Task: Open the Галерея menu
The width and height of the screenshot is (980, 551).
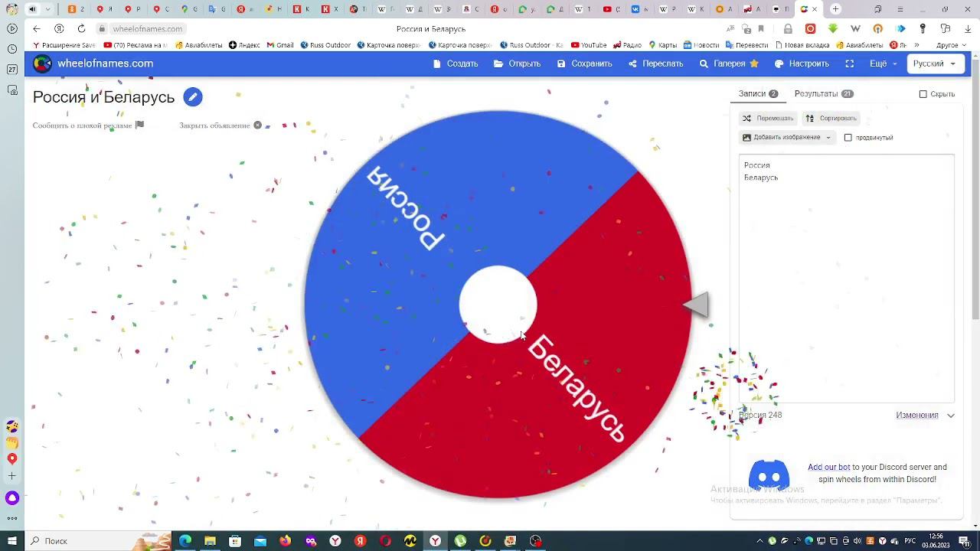Action: (x=729, y=64)
